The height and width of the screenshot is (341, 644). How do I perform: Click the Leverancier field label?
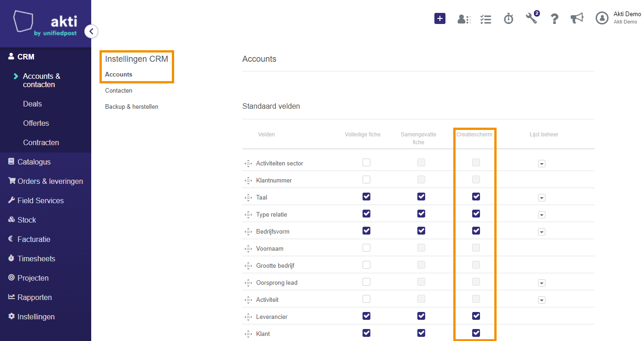click(272, 317)
